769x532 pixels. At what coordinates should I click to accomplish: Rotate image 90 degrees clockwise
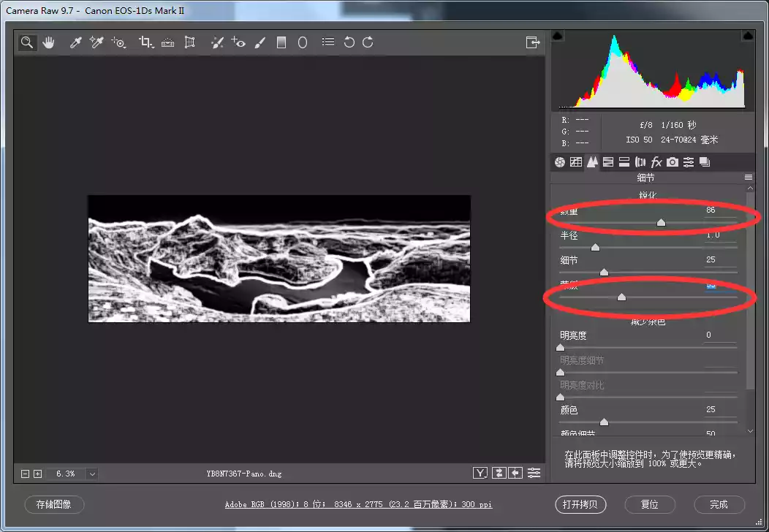tap(368, 42)
